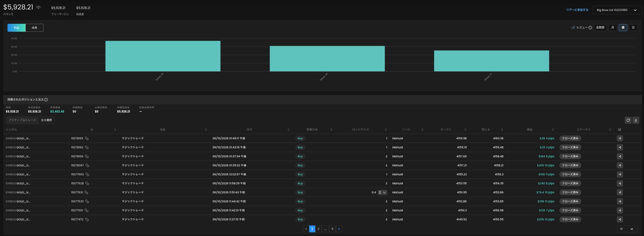The height and width of the screenshot is (236, 644).
Task: Copy ID 15077472
Action: click(x=87, y=220)
